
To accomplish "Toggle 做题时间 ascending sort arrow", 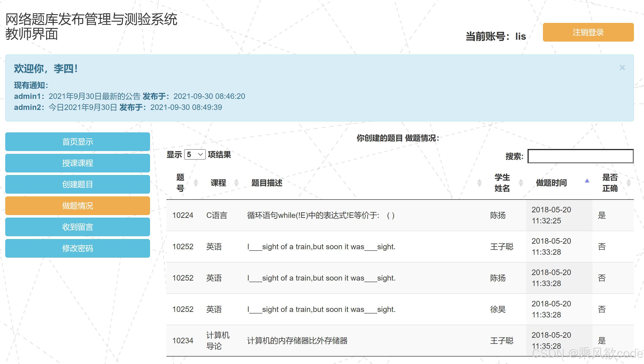I will (587, 181).
